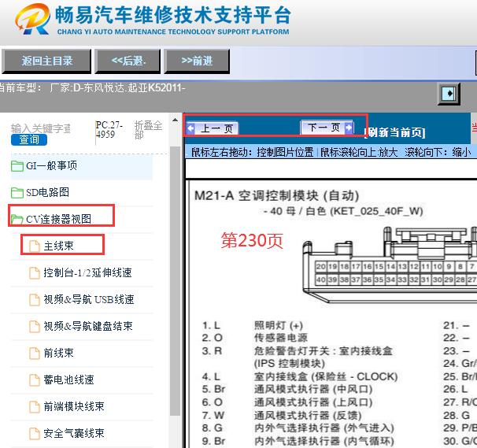Click the sidebar vertical scrollbar thumb
The width and height of the screenshot is (477, 448).
click(x=175, y=280)
